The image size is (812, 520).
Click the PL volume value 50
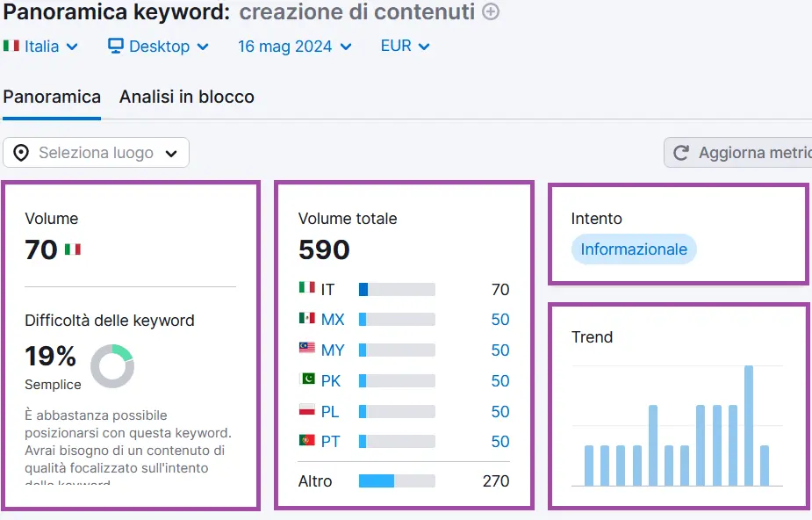point(499,412)
